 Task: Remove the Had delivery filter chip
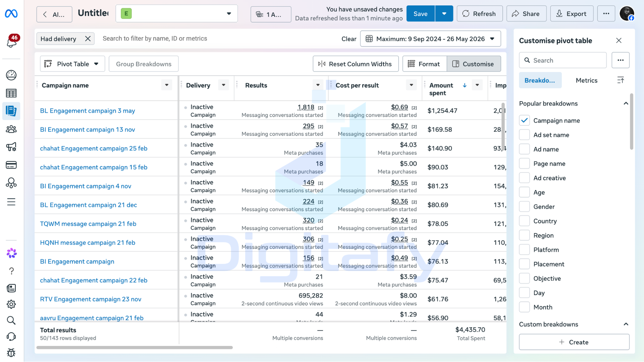coord(88,39)
